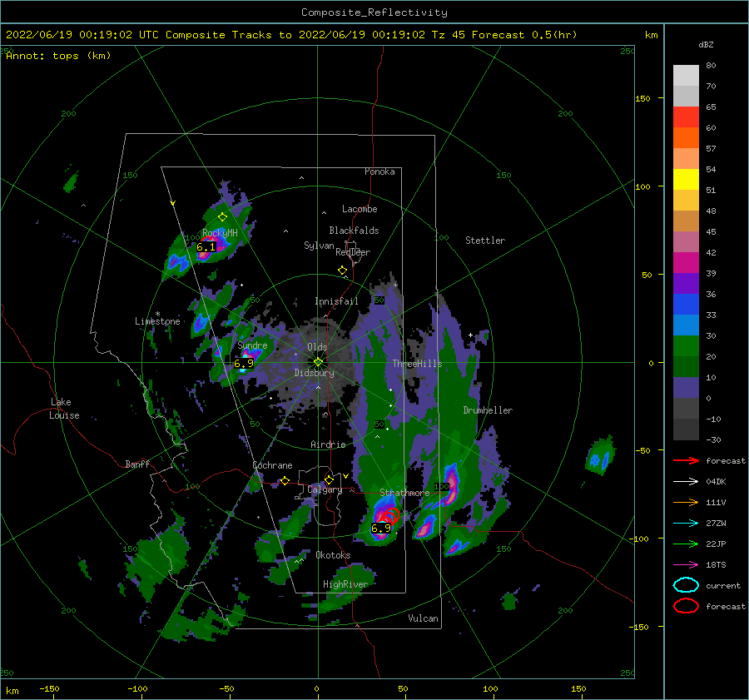Click the 6.1 storm top label near RockyMH
Screen dimensions: 749x700
pos(206,247)
